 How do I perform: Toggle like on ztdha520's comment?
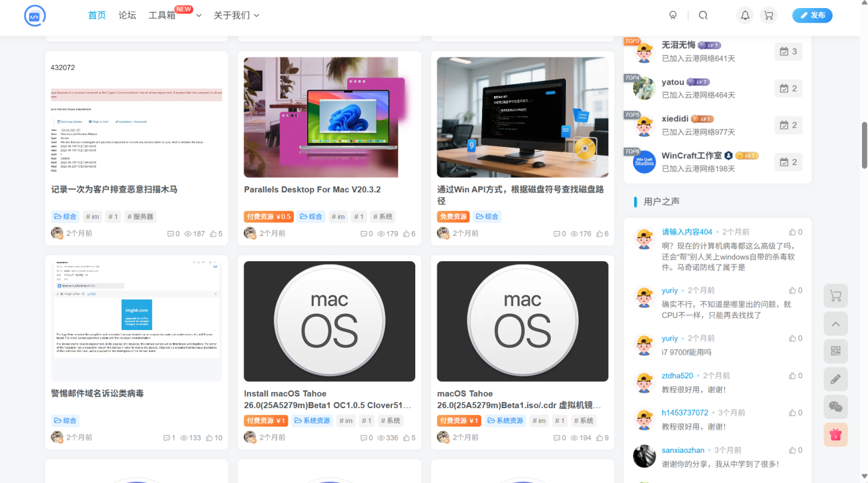click(795, 376)
